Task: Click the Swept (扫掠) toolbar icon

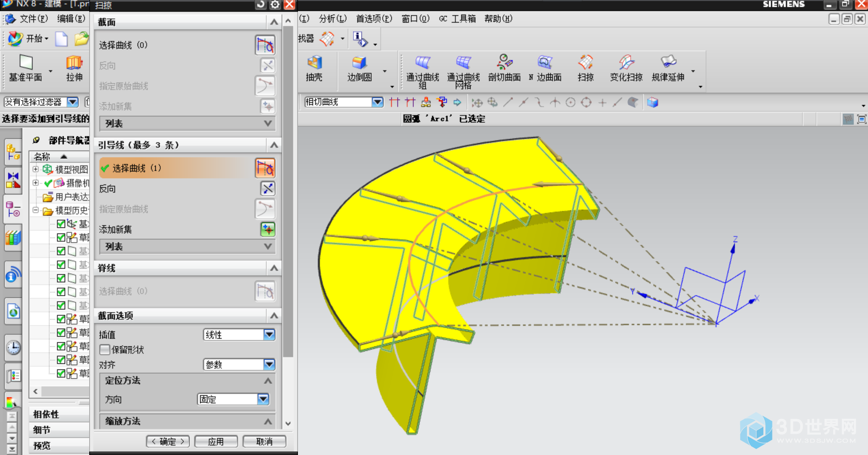Action: [x=585, y=63]
